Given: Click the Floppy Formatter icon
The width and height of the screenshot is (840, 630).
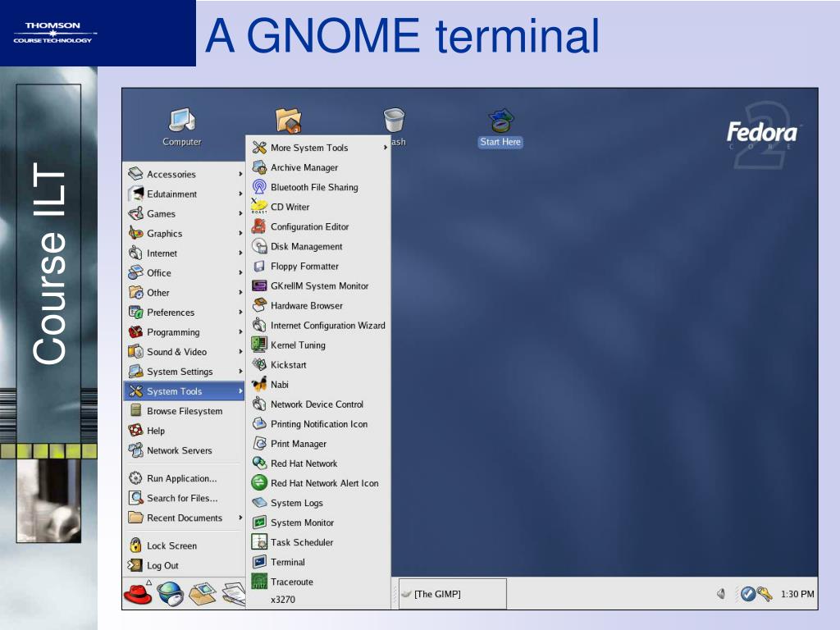Looking at the screenshot, I should tap(260, 267).
